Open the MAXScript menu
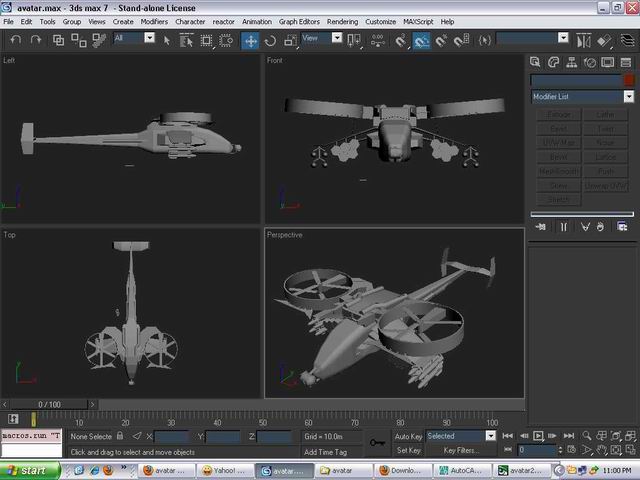This screenshot has height=480, width=640. pos(418,22)
